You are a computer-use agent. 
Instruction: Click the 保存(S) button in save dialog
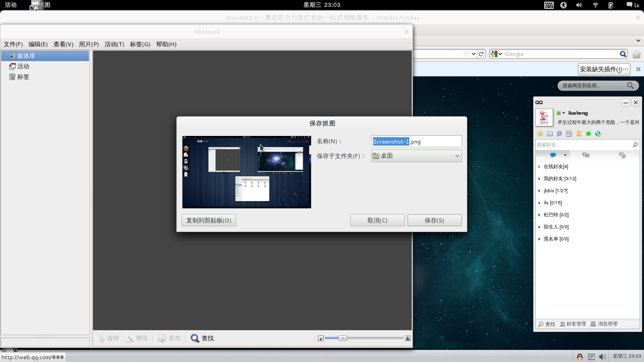(x=434, y=220)
